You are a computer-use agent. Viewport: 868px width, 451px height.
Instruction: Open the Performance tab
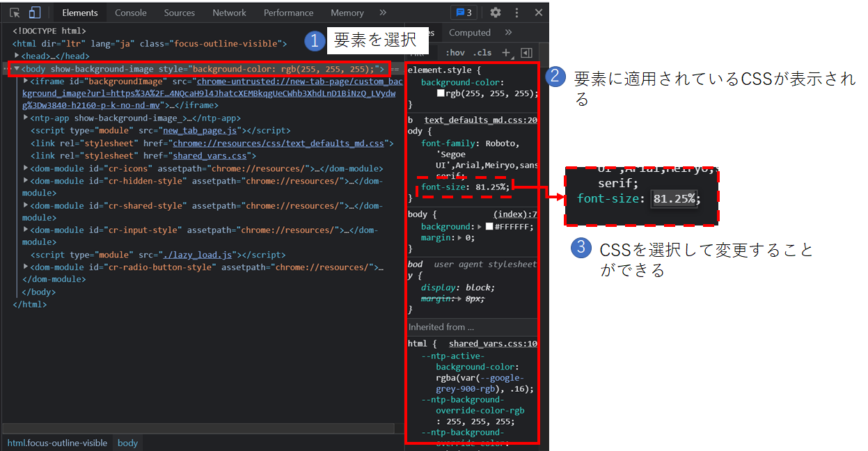289,13
